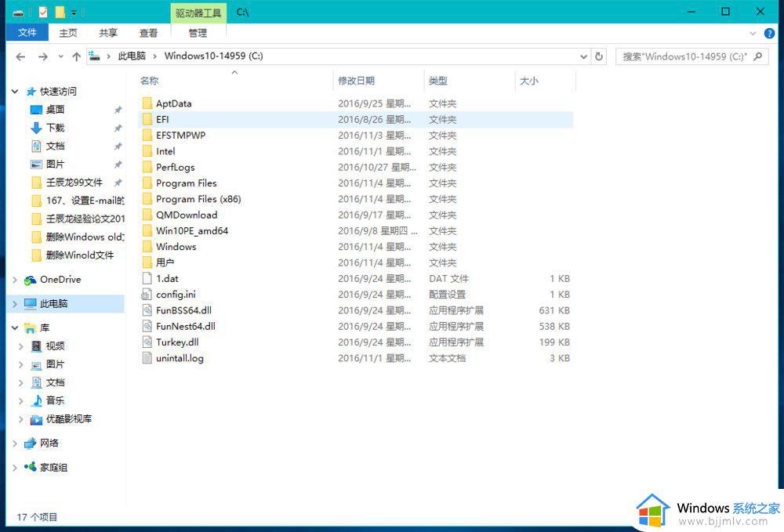Click the Program Files folder icon

(x=147, y=183)
